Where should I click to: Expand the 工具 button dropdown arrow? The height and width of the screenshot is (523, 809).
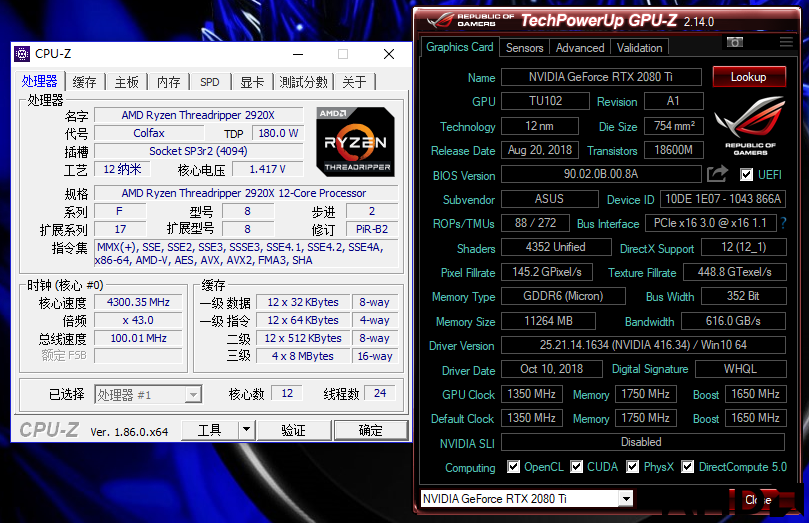click(247, 430)
